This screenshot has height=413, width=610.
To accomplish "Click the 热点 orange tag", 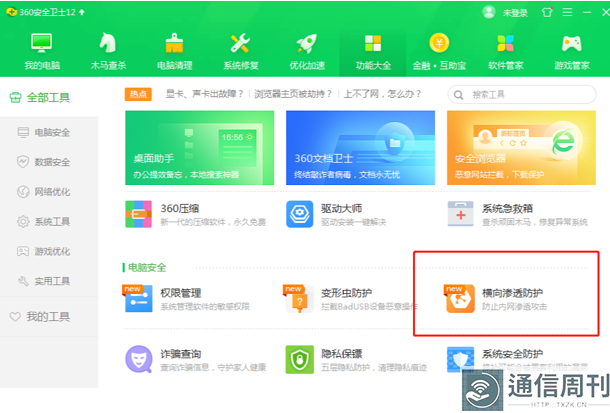I will tap(138, 94).
